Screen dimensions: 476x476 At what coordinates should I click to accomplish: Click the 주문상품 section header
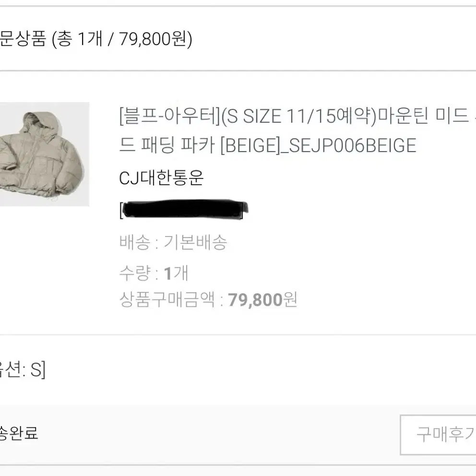[x=23, y=39]
